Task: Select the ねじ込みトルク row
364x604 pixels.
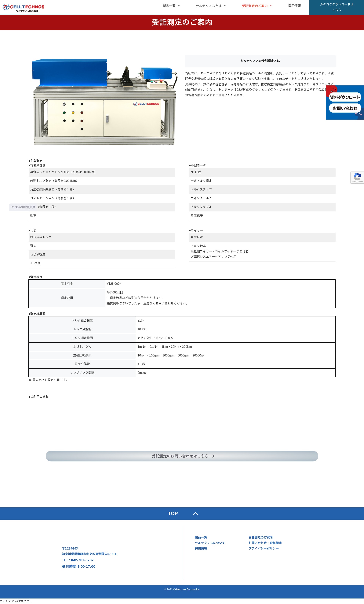Action: [102, 237]
